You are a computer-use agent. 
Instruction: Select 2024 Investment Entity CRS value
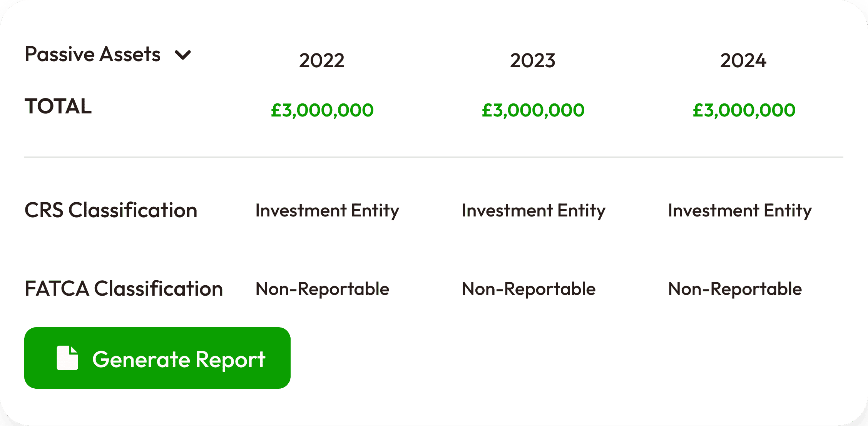click(x=740, y=211)
